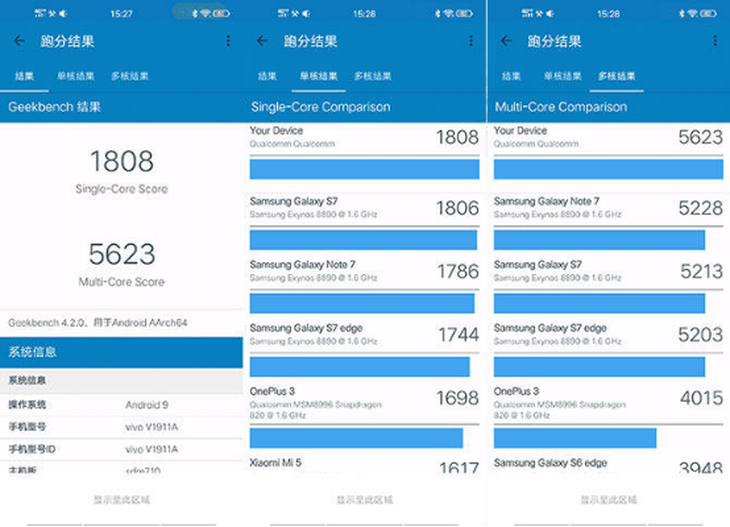Tap battery icon in left panel status bar

222,13
